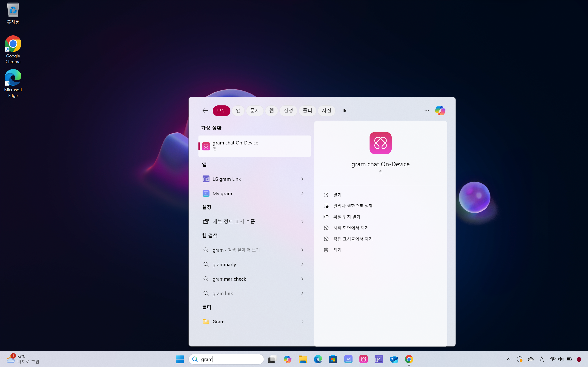Open volume control in system tray
This screenshot has width=588, height=367.
click(561, 359)
